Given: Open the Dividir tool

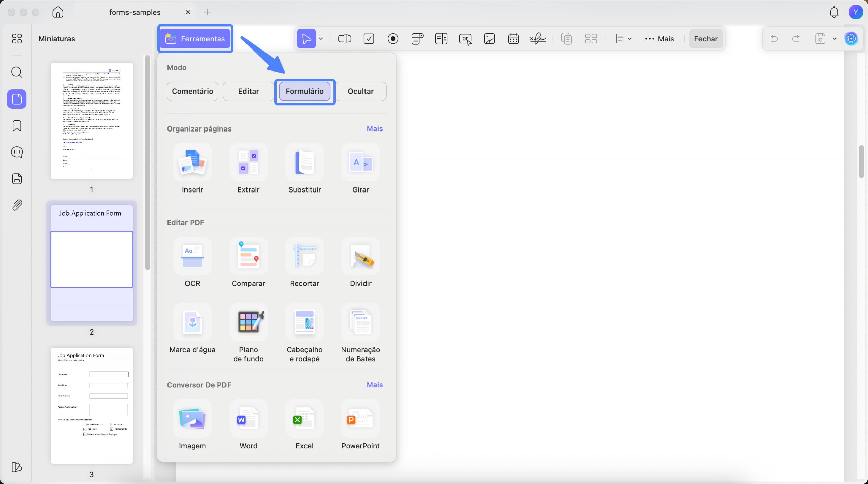Looking at the screenshot, I should [360, 262].
